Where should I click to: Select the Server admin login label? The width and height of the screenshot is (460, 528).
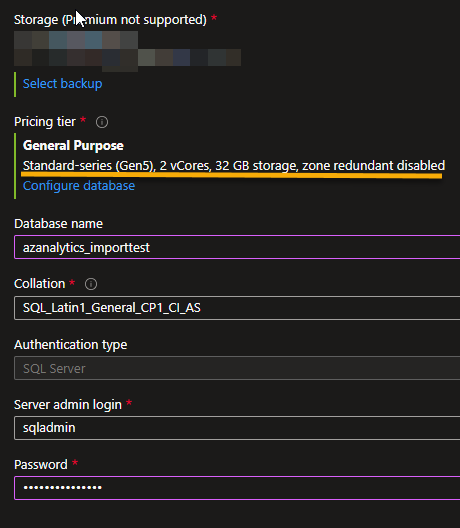tap(68, 404)
